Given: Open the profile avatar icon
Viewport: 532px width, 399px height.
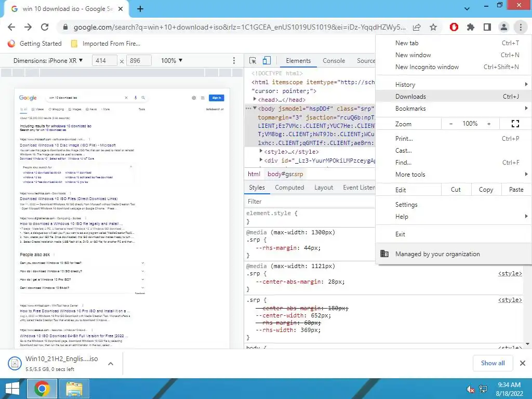Looking at the screenshot, I should click(504, 27).
